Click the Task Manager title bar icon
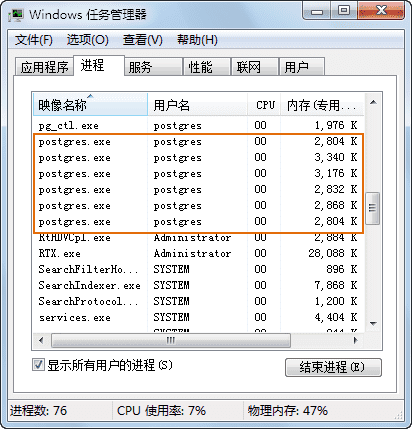The width and height of the screenshot is (412, 429). tap(16, 15)
